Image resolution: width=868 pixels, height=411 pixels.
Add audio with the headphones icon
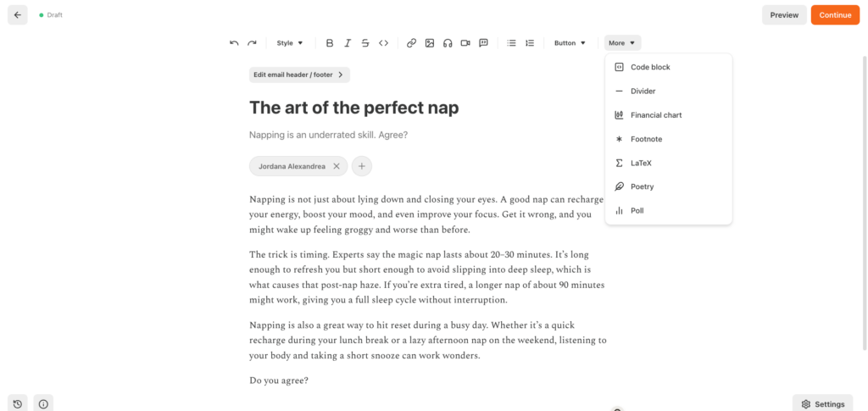click(x=448, y=43)
